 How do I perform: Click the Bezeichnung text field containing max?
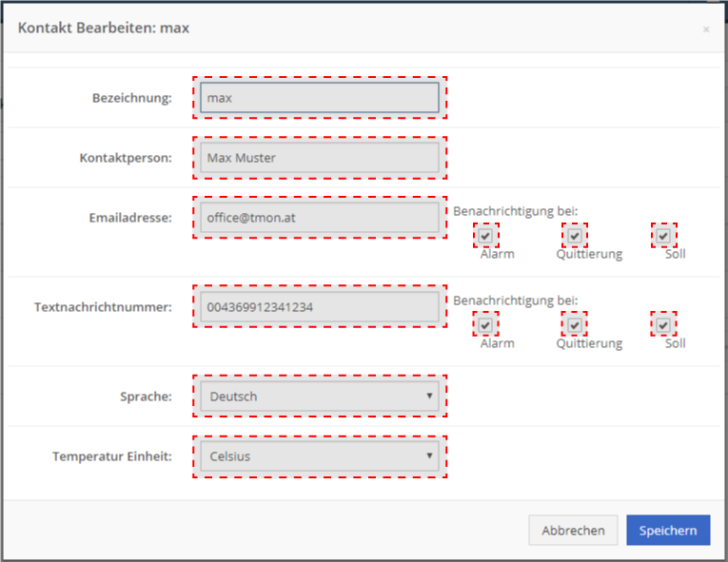click(320, 98)
